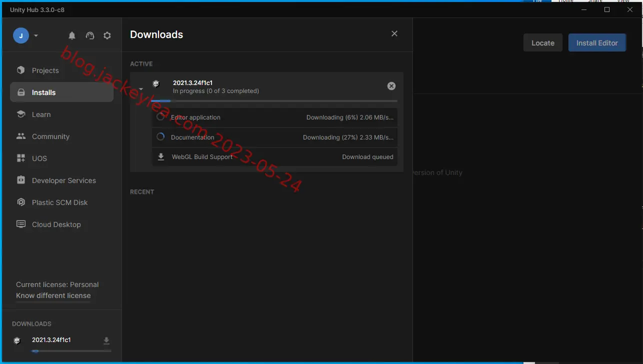Click the 2021.3.24f1c1 download progress bar
The height and width of the screenshot is (364, 643).
coord(274,101)
